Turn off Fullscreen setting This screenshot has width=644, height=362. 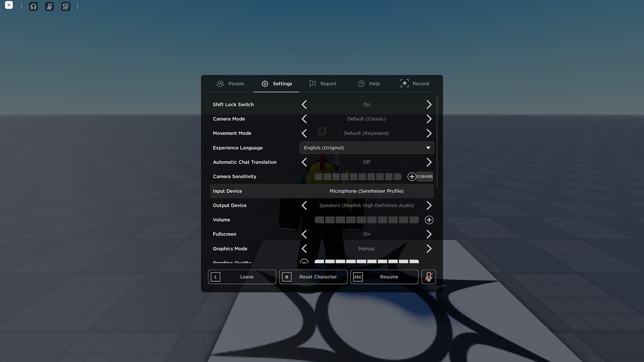pyautogui.click(x=304, y=234)
